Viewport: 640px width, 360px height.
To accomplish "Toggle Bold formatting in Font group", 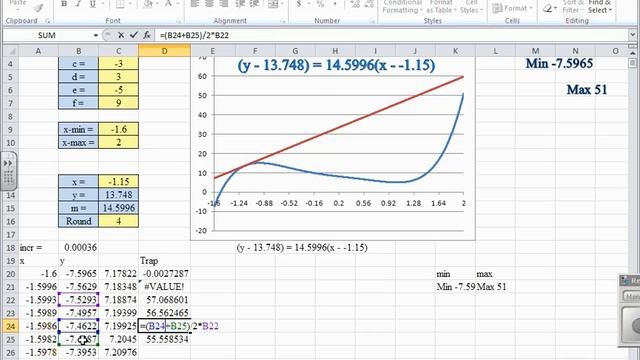I will (x=64, y=4).
